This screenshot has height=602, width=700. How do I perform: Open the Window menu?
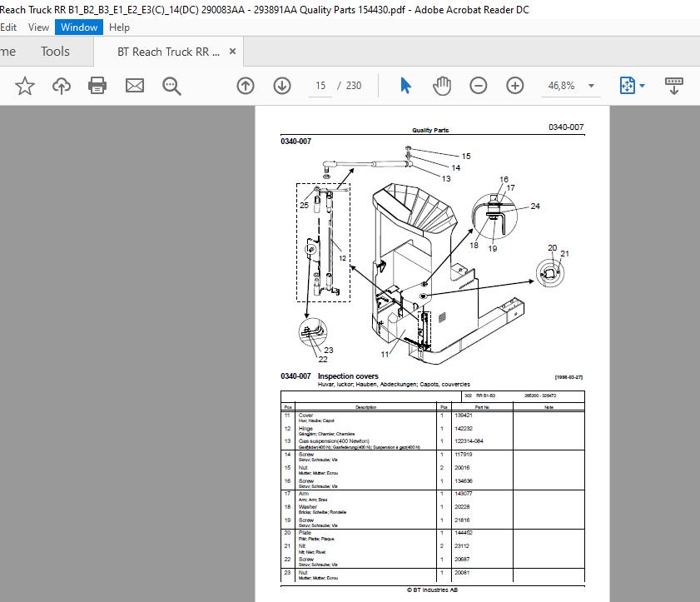click(x=79, y=27)
